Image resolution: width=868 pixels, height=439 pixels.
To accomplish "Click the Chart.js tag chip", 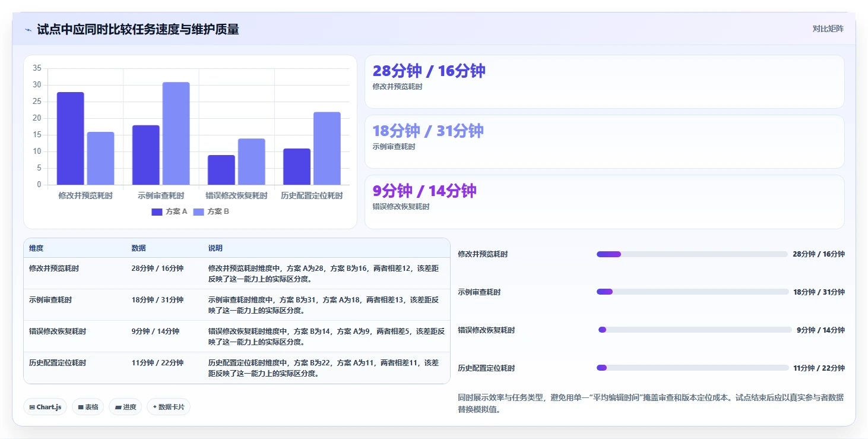I will (x=45, y=407).
